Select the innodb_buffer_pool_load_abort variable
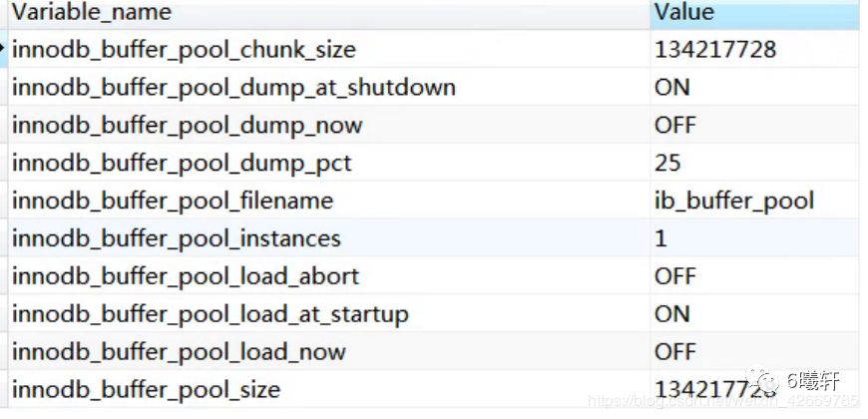Screen dimensions: 868x419 (186, 276)
